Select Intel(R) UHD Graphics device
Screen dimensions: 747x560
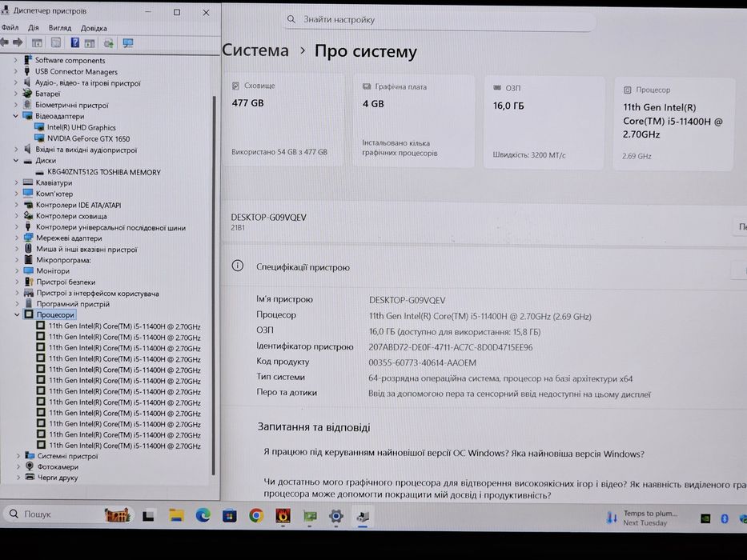pos(81,127)
